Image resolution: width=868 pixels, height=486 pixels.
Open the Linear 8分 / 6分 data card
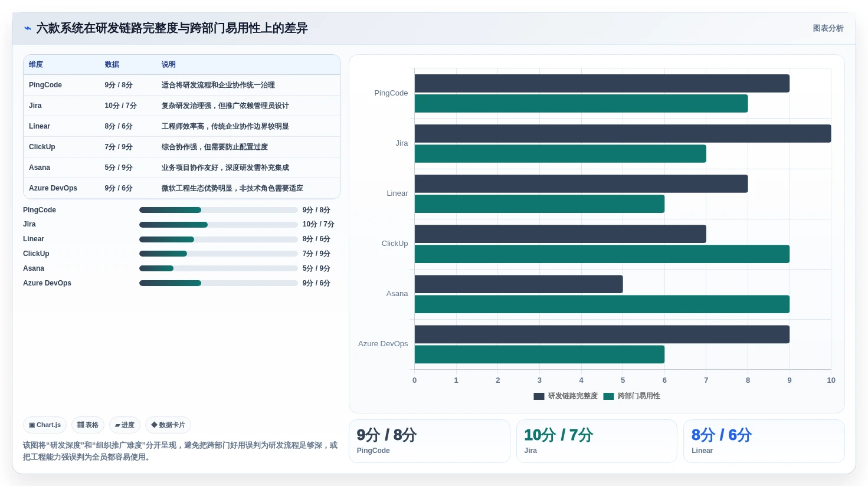pos(764,441)
